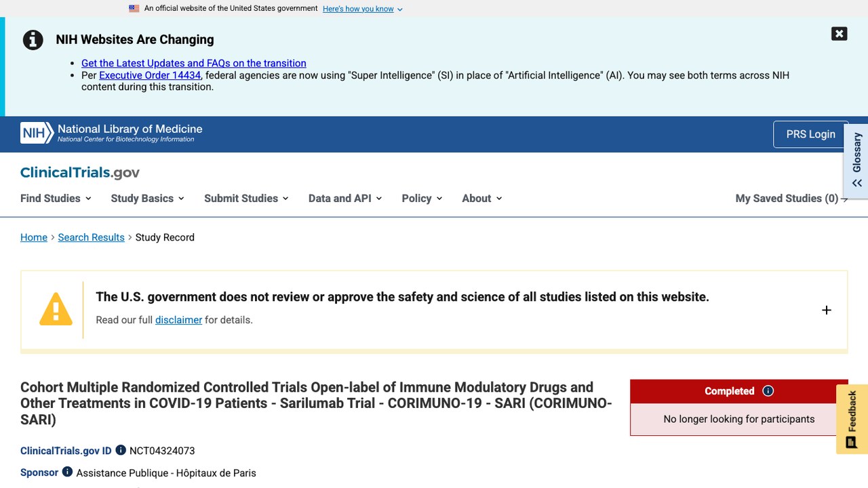The height and width of the screenshot is (488, 868).
Task: Expand 'Here's how you know' dropdown
Action: pos(363,9)
